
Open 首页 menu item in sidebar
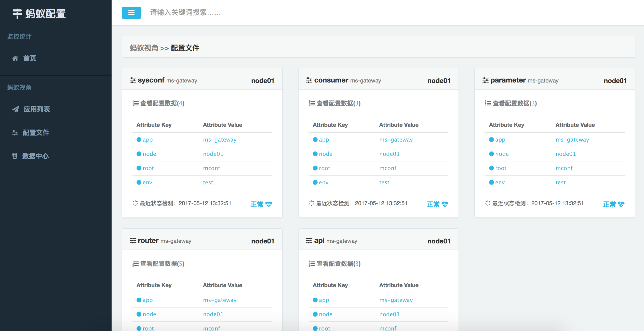30,58
